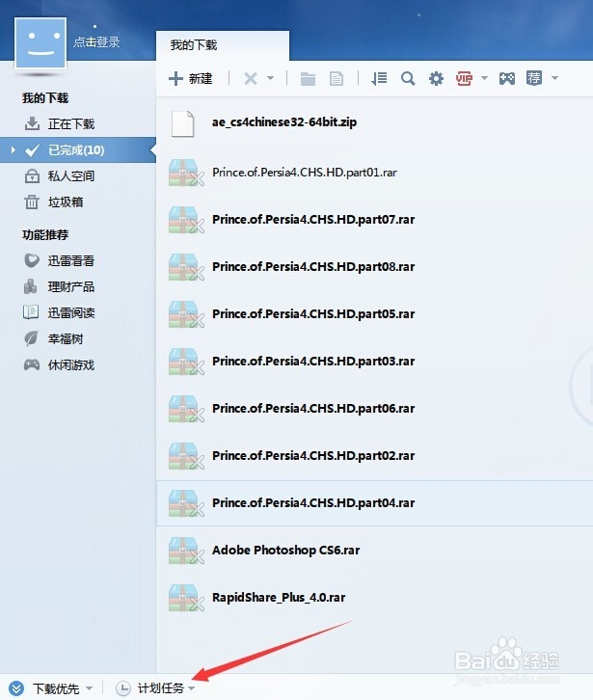Click the red VIP icon
Image resolution: width=593 pixels, height=700 pixels.
(x=464, y=78)
